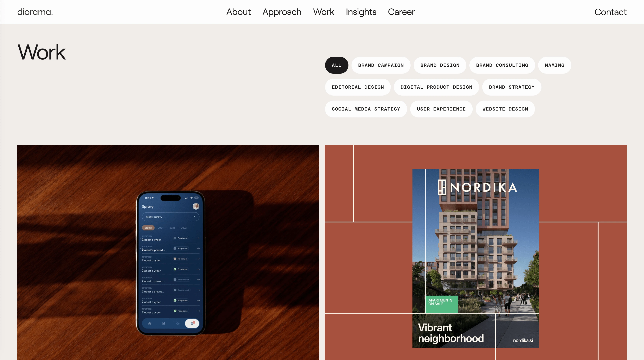Toggle the EDITORIAL DESIGN filter
The image size is (644, 360).
point(358,87)
